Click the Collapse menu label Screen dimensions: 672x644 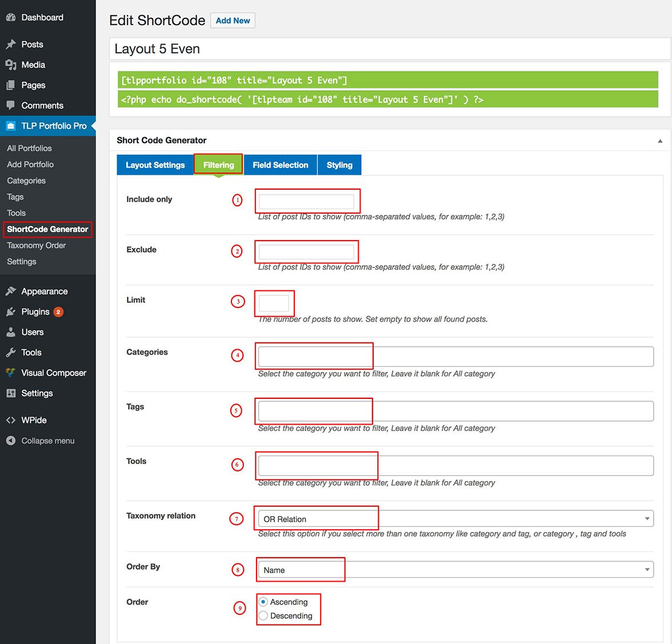[48, 441]
